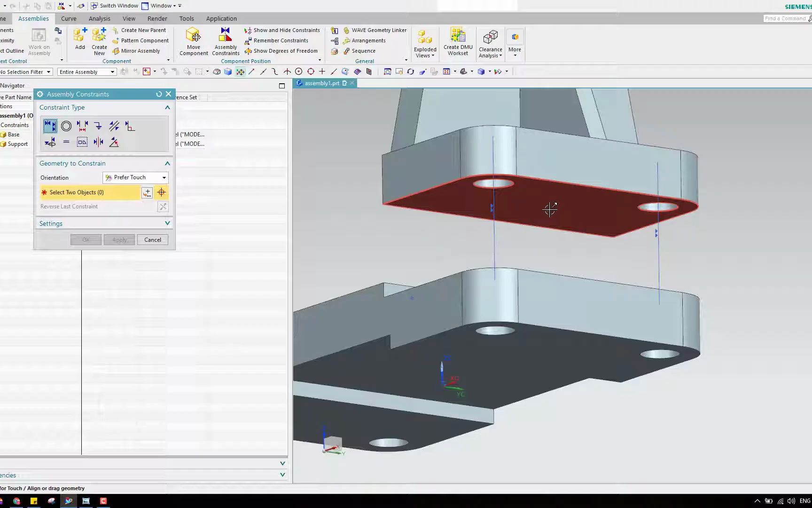Open the Orientation dropdown showing Prefer Touch
The width and height of the screenshot is (812, 508).
coord(135,177)
